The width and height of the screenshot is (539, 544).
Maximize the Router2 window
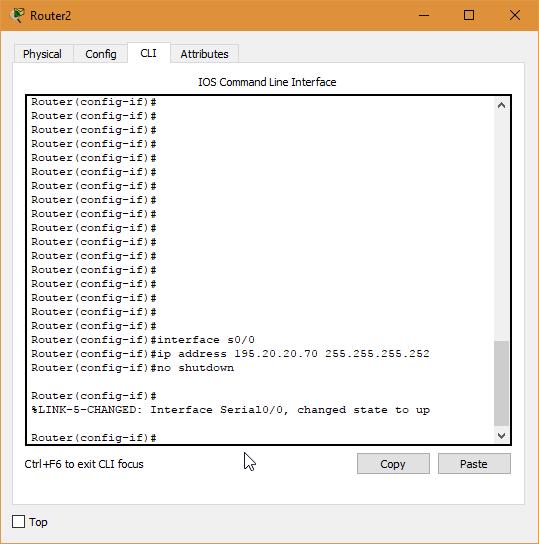[x=469, y=15]
